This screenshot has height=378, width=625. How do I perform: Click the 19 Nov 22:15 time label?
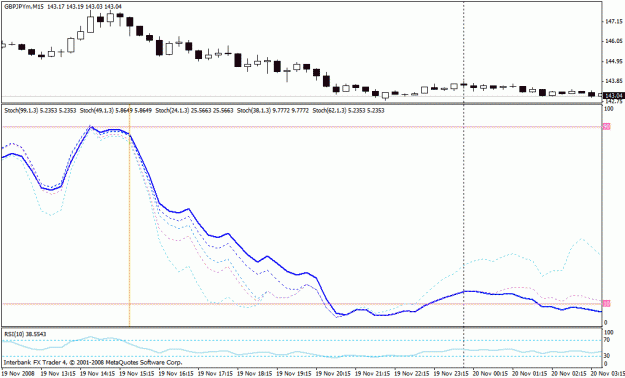click(x=411, y=374)
